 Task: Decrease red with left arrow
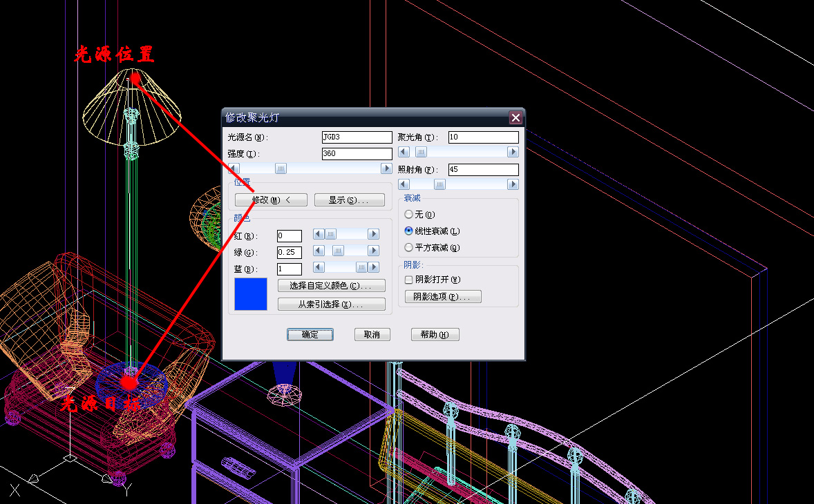click(319, 234)
